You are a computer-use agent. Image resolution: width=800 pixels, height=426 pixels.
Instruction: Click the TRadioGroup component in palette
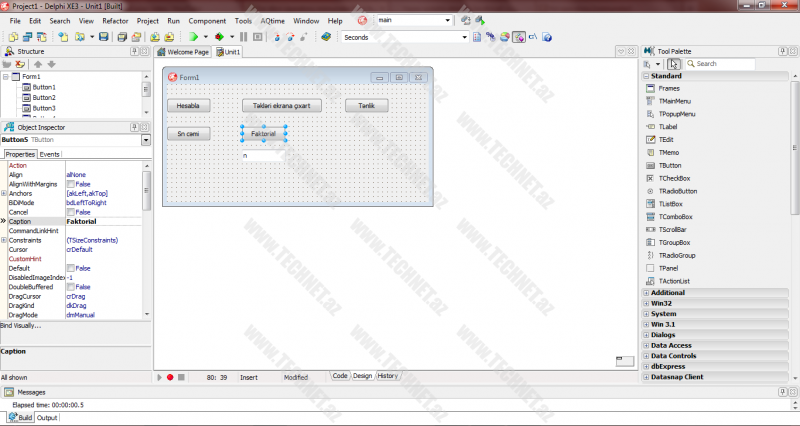pyautogui.click(x=676, y=255)
